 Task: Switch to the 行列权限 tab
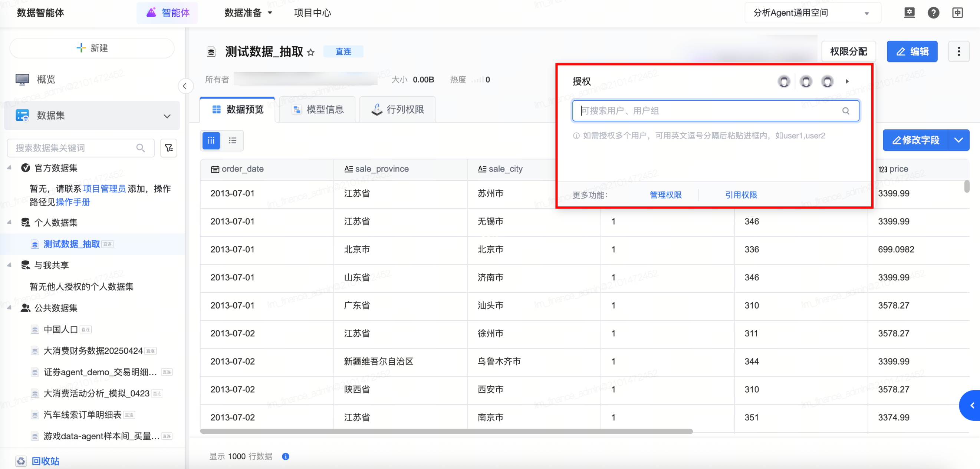tap(398, 109)
